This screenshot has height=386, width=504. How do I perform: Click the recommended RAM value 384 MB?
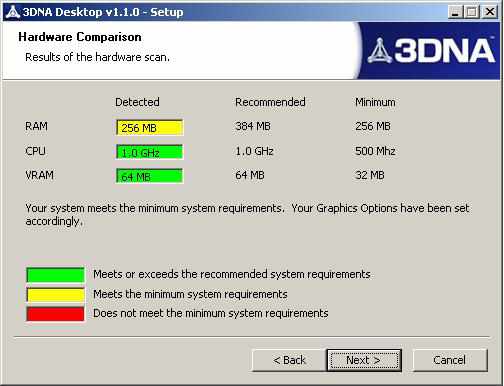253,126
